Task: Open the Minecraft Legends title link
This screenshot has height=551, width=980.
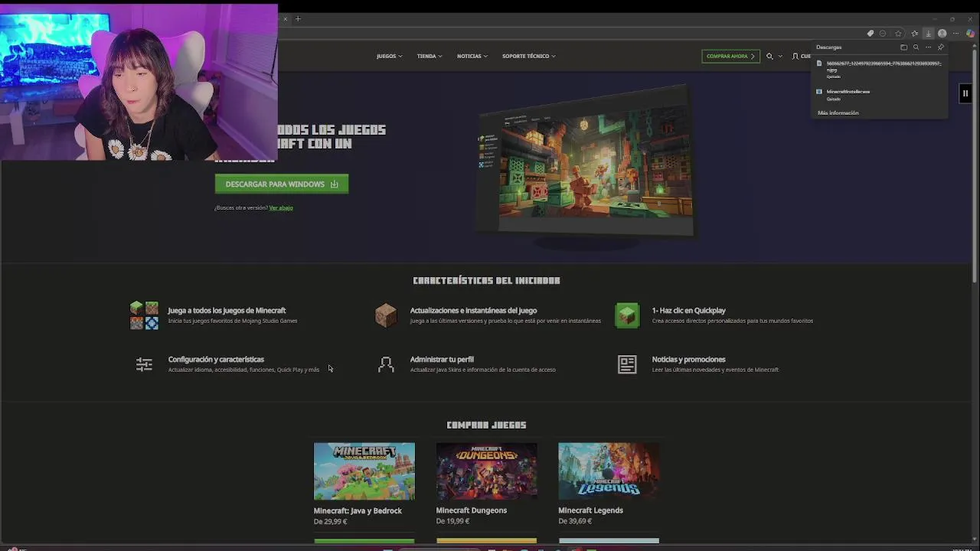Action: pos(590,510)
